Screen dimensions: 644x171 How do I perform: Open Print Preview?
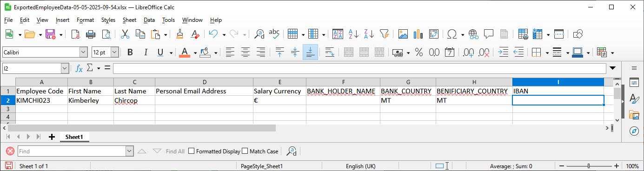tap(106, 34)
